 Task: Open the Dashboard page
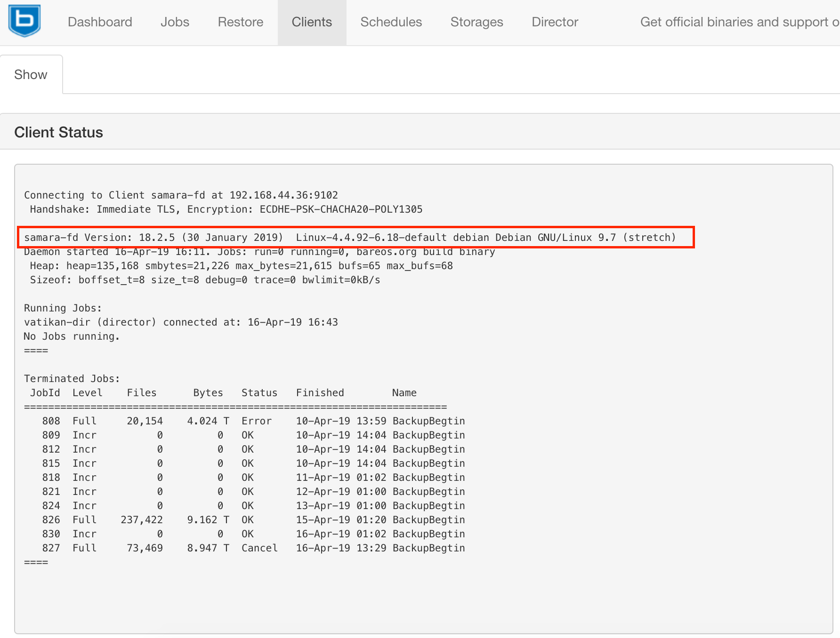tap(100, 22)
